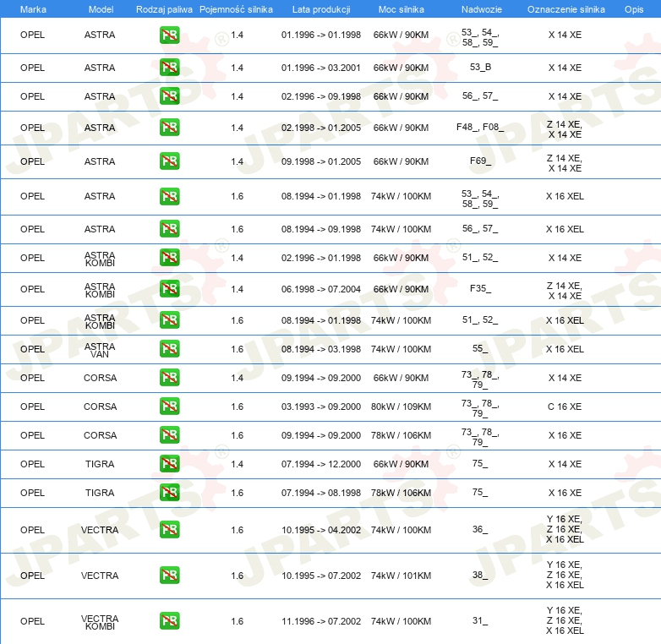This screenshot has height=644, width=661.
Task: Select the VECTRA KOMBI model cell
Action: tap(100, 622)
